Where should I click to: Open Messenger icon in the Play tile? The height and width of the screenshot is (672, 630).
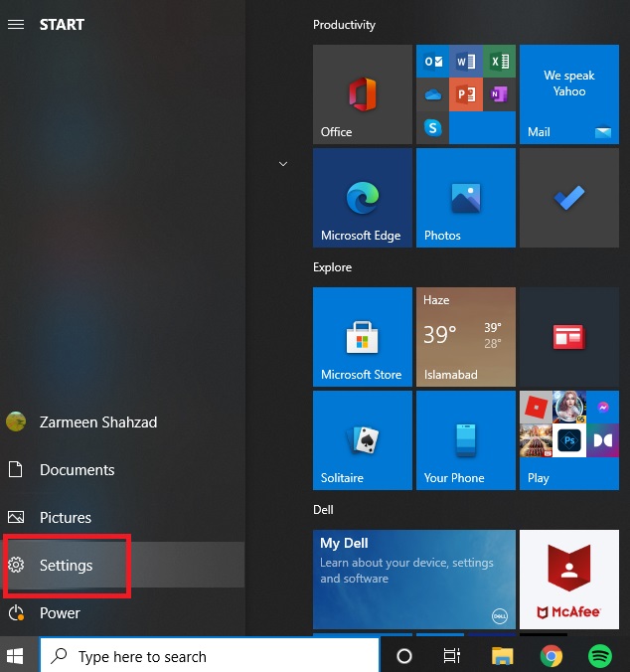point(602,408)
